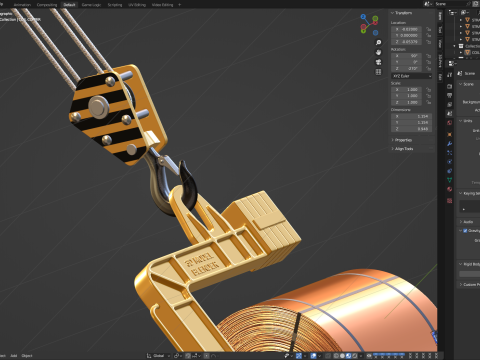Screen dimensions: 480x360
Task: Open the Modifiers wrench tab icon
Action: (449, 144)
